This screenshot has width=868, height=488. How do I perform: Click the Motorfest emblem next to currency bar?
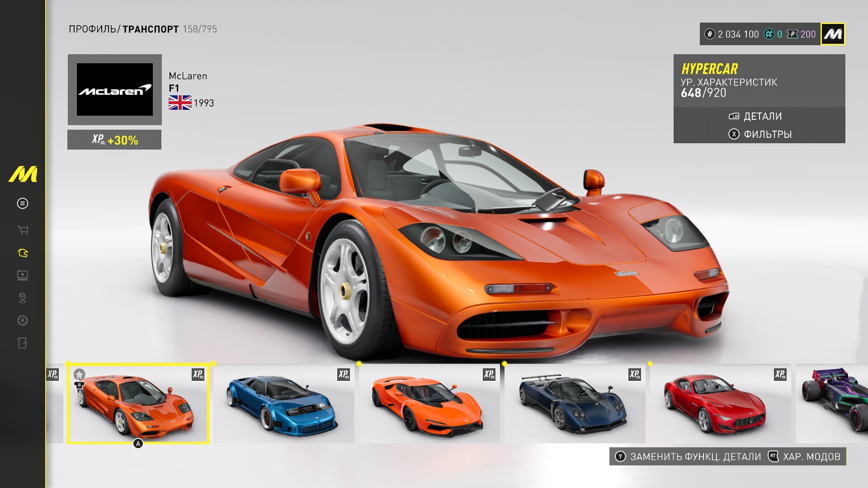[x=832, y=34]
